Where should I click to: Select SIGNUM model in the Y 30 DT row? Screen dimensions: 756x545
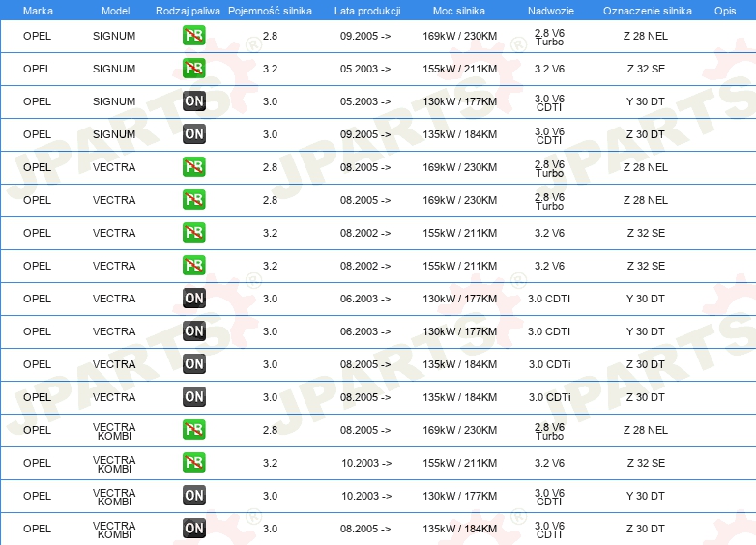click(x=114, y=101)
